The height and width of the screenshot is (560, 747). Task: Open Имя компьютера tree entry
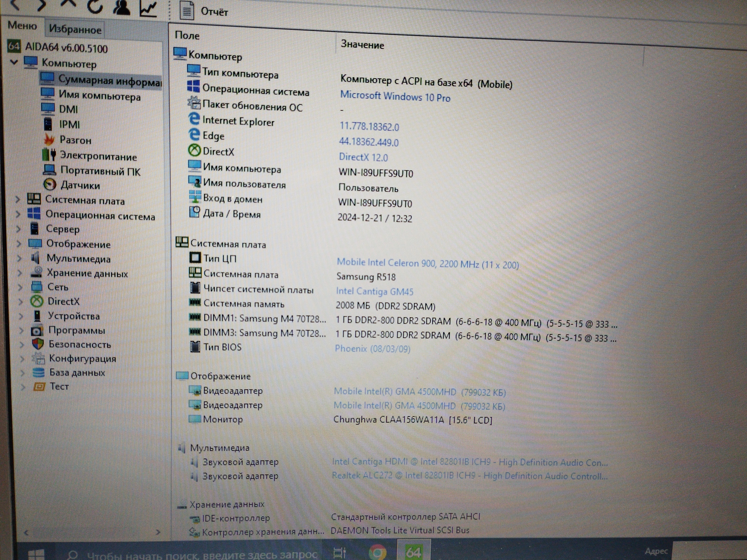(100, 95)
